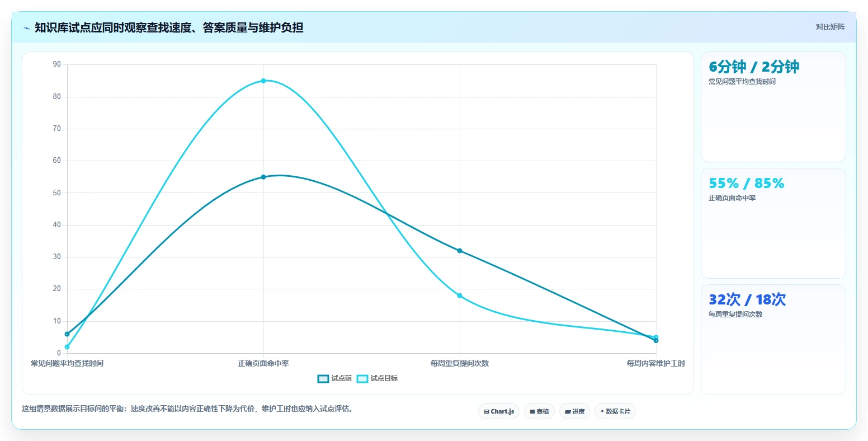The height and width of the screenshot is (441, 868).
Task: Toggle the 试点前 legend entry
Action: (334, 378)
